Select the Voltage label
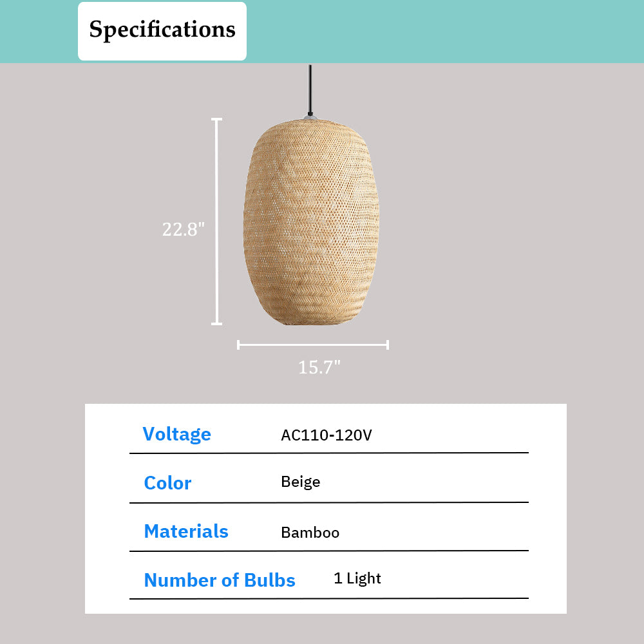The height and width of the screenshot is (644, 644). [176, 434]
